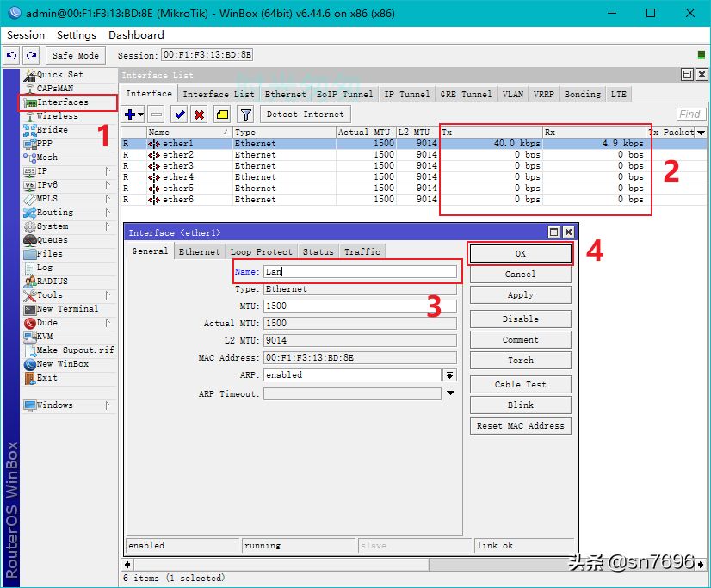Click the funnel filter icon

(x=246, y=115)
